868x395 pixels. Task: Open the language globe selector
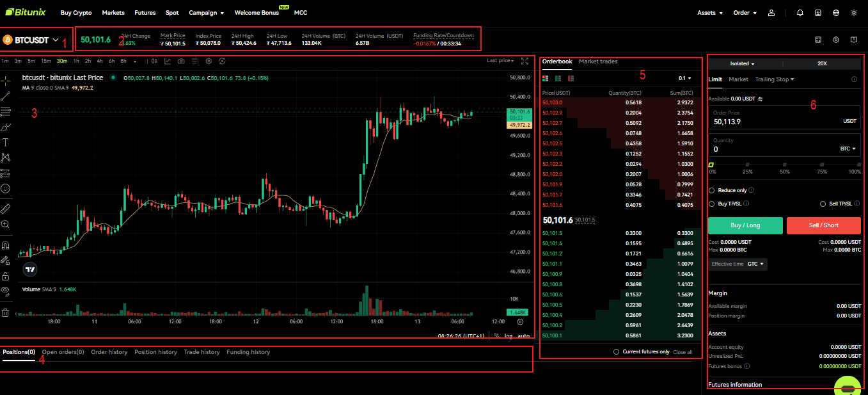(x=836, y=13)
